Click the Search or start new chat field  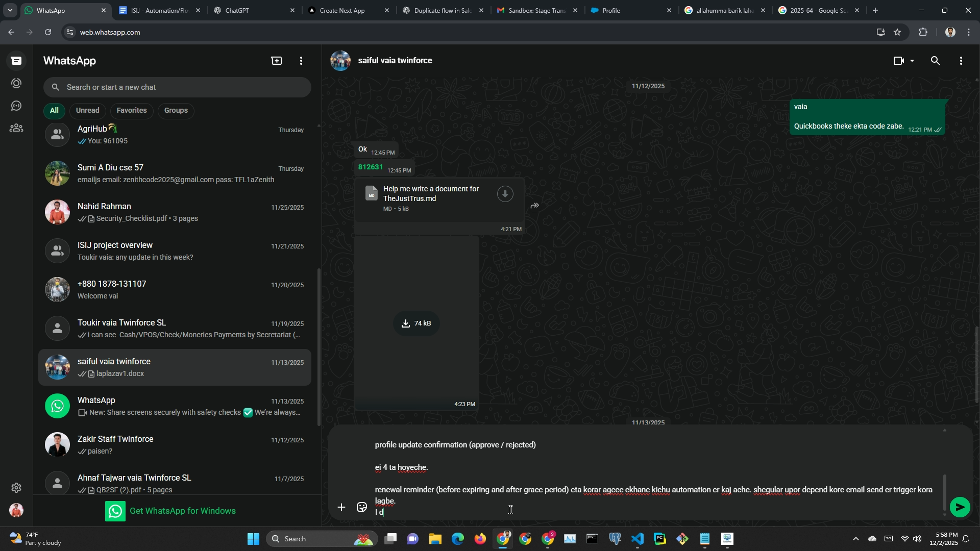[177, 87]
